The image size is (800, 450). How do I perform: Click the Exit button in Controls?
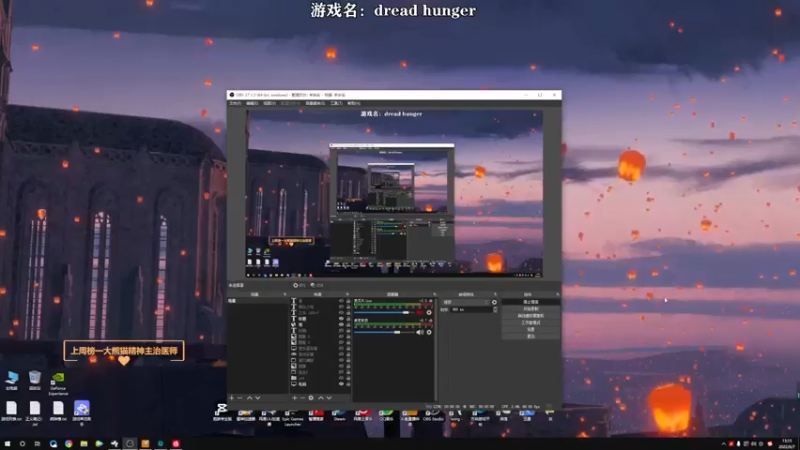point(531,336)
